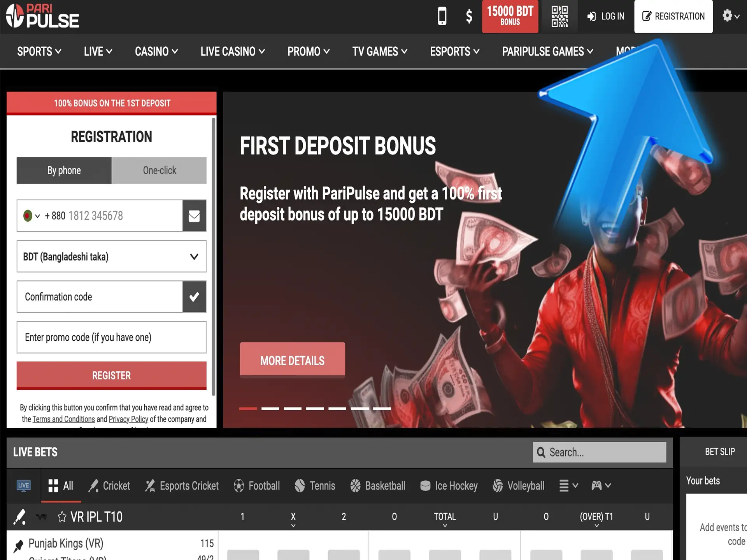Open the settings gear icon

click(x=727, y=16)
